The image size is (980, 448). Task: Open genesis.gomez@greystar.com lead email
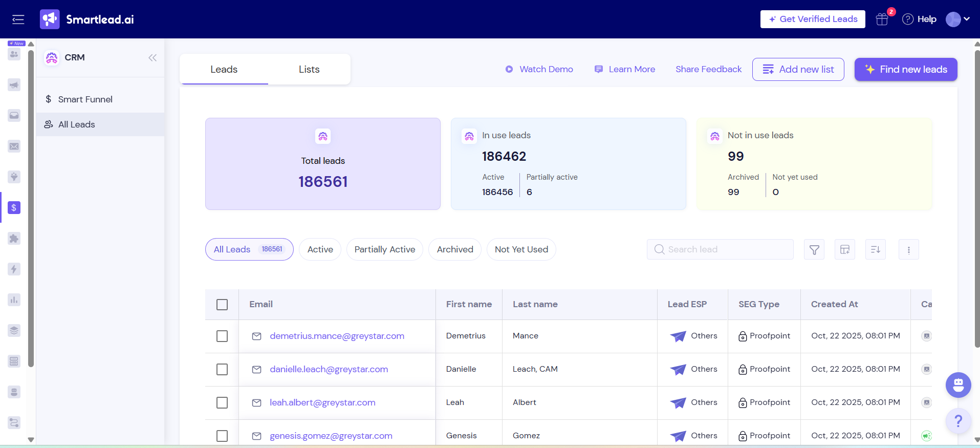[x=331, y=436]
